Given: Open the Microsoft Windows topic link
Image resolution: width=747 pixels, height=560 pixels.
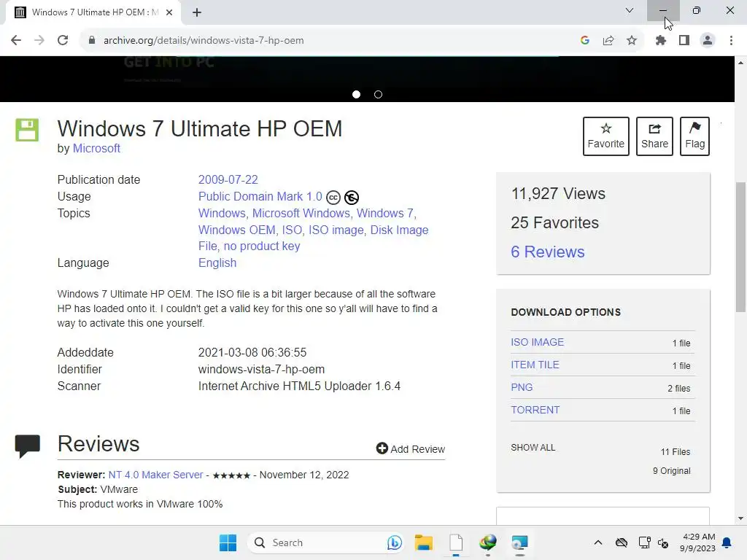Looking at the screenshot, I should [x=301, y=214].
